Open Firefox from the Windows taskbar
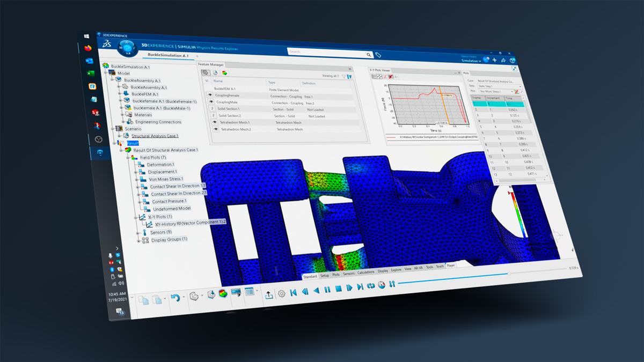 88,48
